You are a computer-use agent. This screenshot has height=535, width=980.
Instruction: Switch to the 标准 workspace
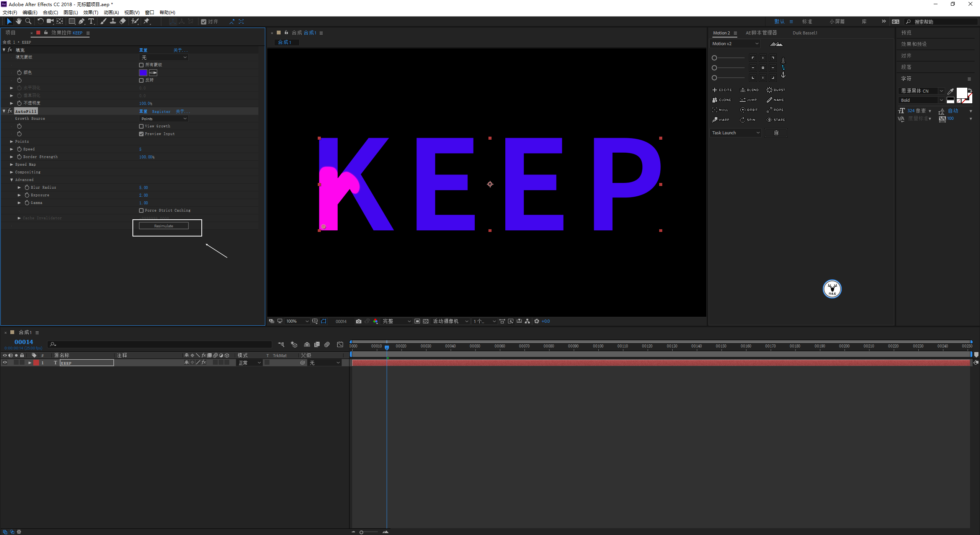[x=807, y=21]
